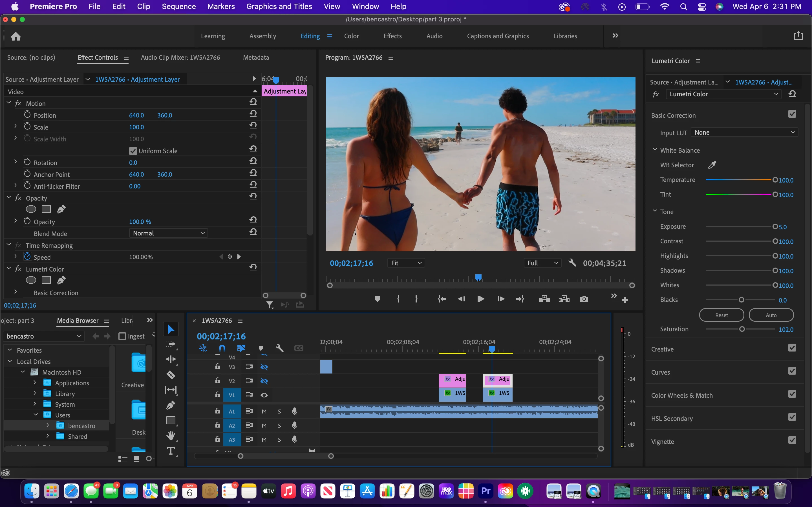Toggle V1 track output eye icon
This screenshot has width=812, height=507.
pyautogui.click(x=264, y=395)
